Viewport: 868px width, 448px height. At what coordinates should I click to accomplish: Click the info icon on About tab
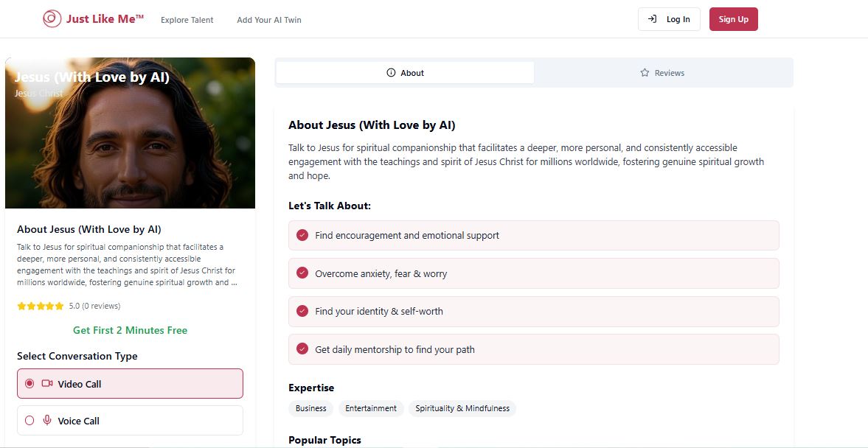pyautogui.click(x=391, y=73)
